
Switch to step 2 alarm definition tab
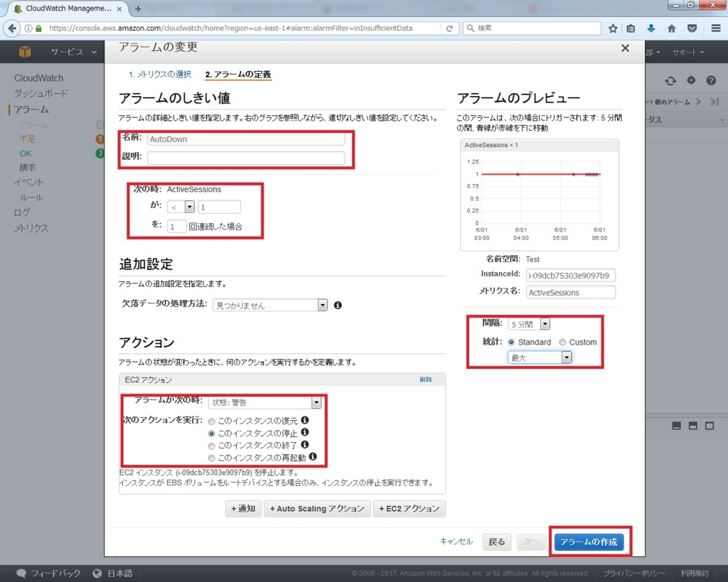click(x=238, y=74)
